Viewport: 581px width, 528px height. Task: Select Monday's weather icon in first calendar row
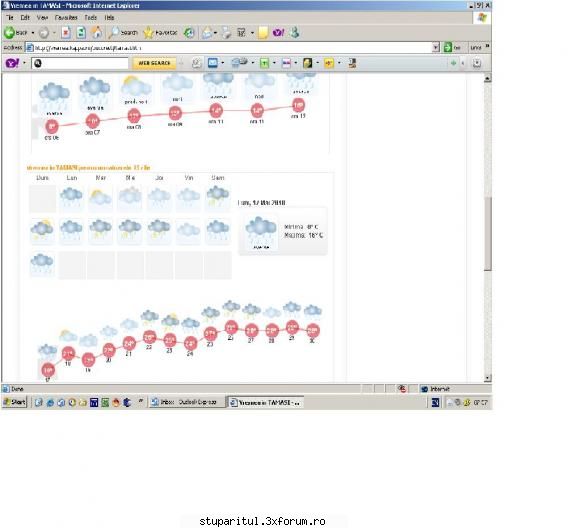click(72, 198)
